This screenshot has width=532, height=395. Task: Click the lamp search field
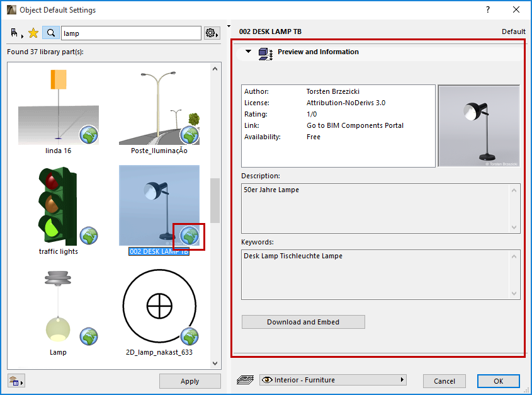pyautogui.click(x=132, y=33)
